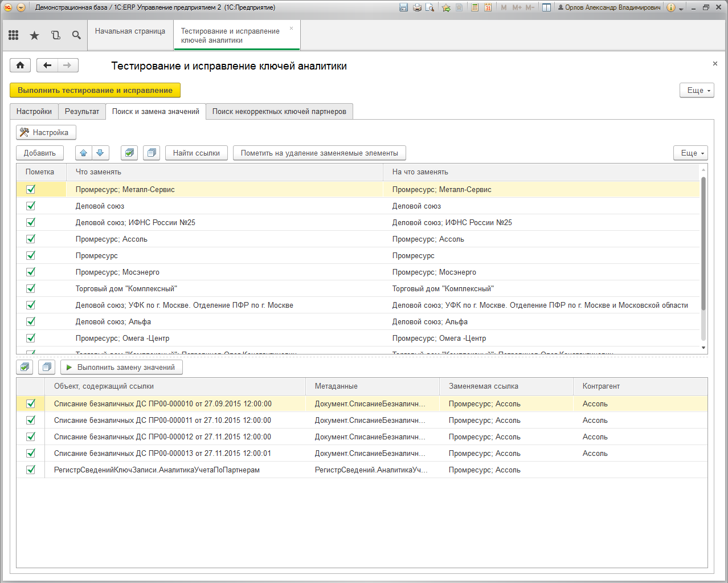The width and height of the screenshot is (728, 583).
Task: Uncheck all marks in lower table toolbar
Action: 47,367
